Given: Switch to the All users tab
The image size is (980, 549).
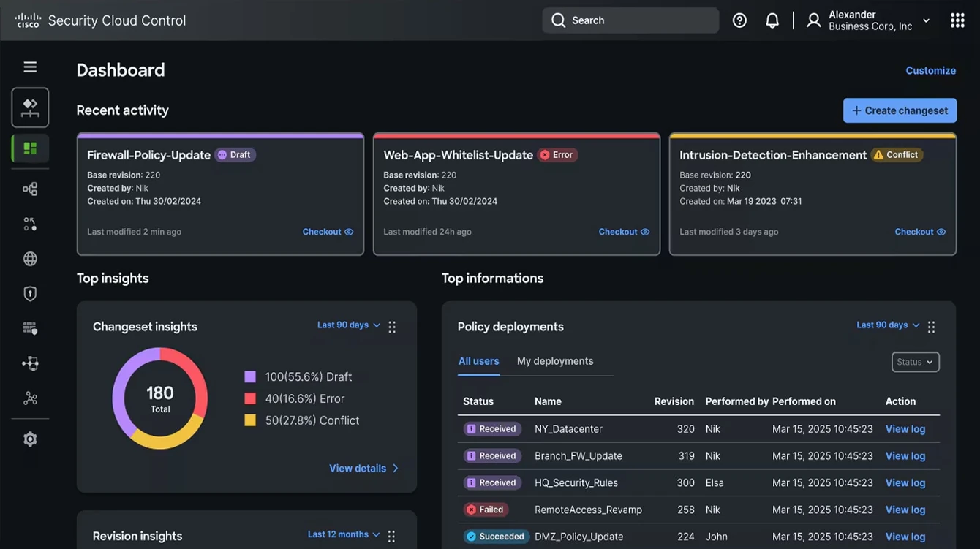Looking at the screenshot, I should 479,361.
